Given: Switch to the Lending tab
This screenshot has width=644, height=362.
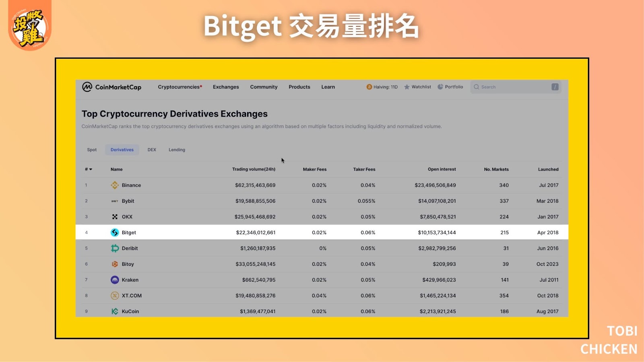Looking at the screenshot, I should (x=177, y=150).
